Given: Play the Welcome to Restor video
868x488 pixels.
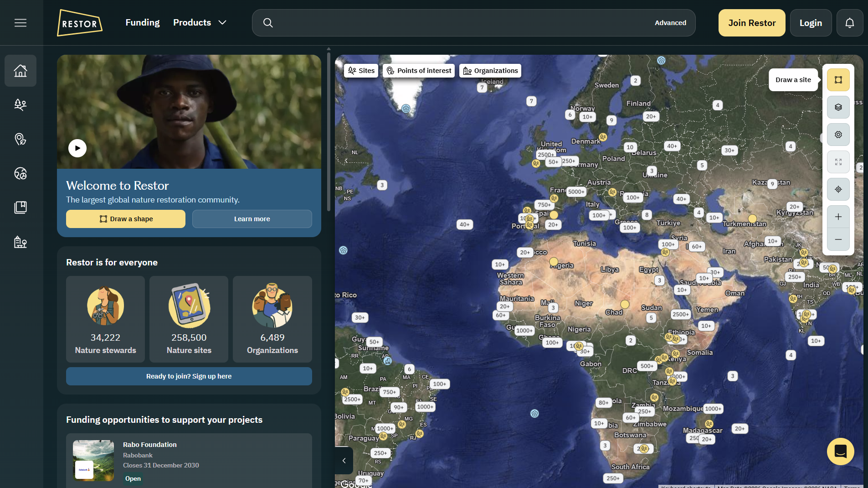Looking at the screenshot, I should point(77,148).
